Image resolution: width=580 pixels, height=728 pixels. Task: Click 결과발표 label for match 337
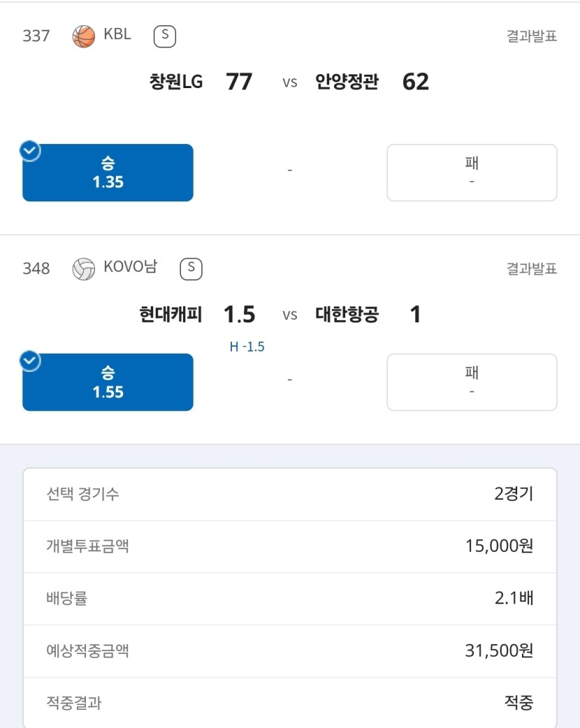pyautogui.click(x=532, y=36)
